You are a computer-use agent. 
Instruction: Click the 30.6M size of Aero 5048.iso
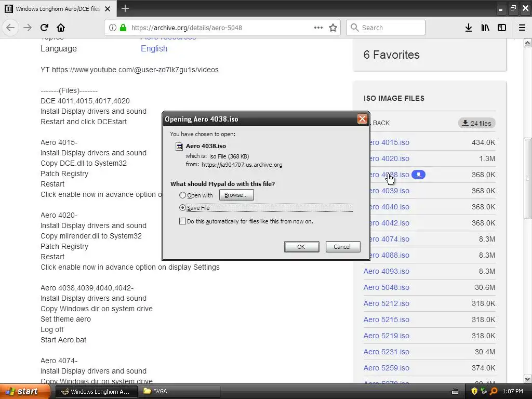pos(485,287)
